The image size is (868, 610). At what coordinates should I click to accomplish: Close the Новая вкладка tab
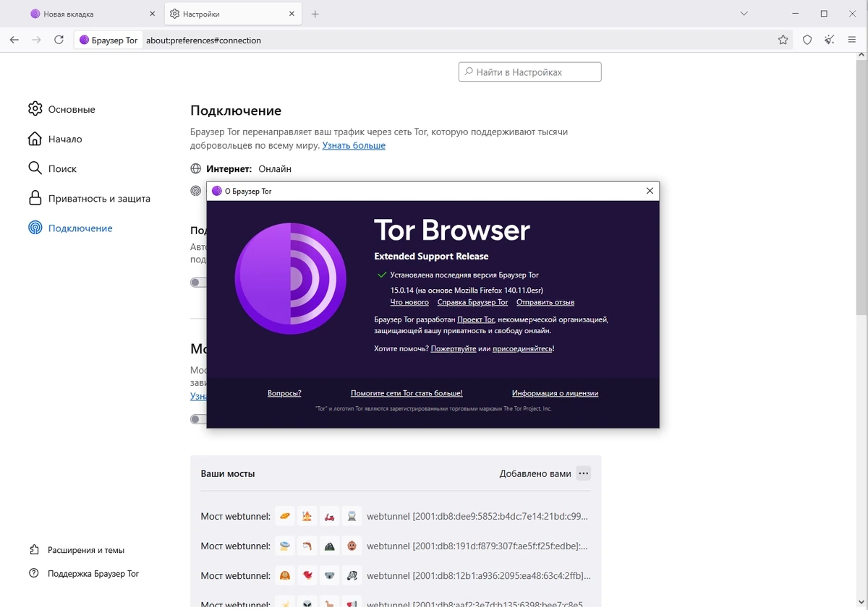point(152,14)
